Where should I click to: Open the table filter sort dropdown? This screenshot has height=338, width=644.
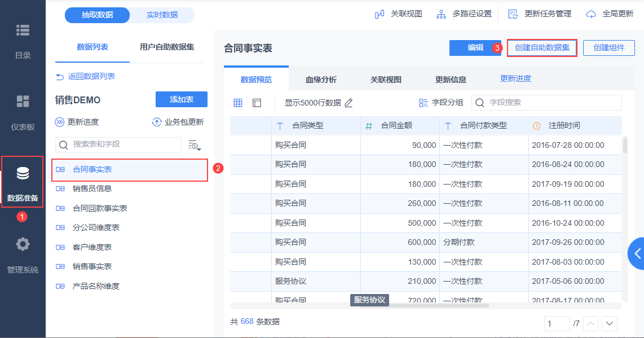[195, 145]
